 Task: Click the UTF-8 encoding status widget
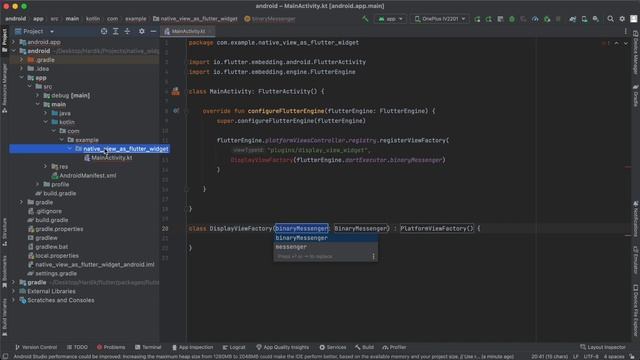(x=591, y=357)
